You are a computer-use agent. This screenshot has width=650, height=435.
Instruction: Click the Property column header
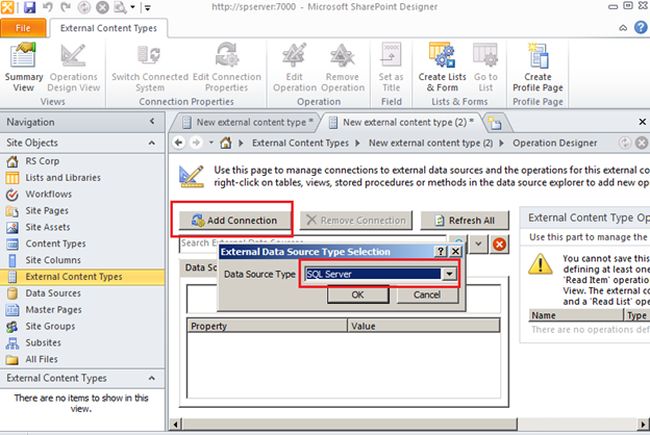tap(267, 326)
